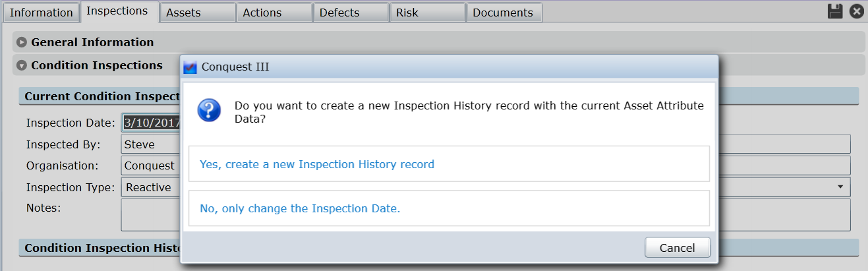
Task: Click the round close X icon
Action: point(856,11)
